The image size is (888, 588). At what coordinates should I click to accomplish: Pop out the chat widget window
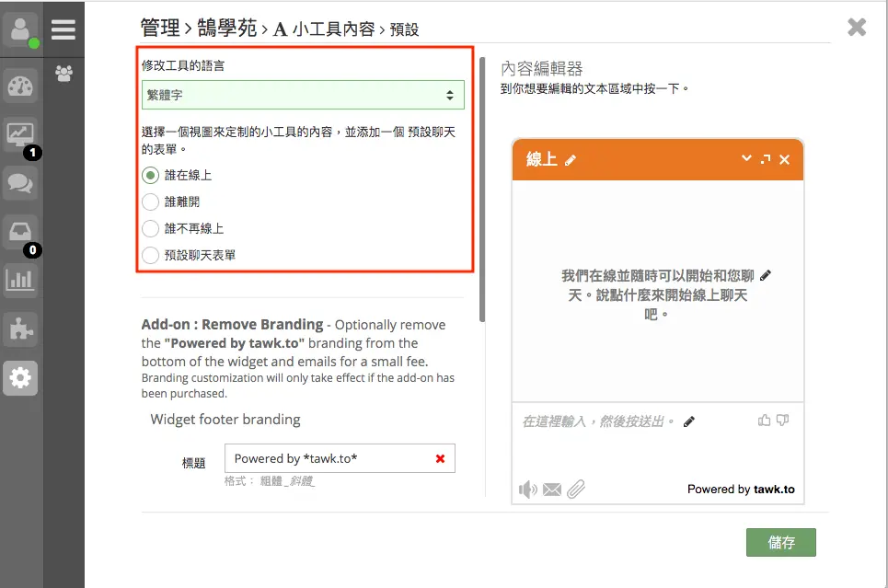[766, 159]
